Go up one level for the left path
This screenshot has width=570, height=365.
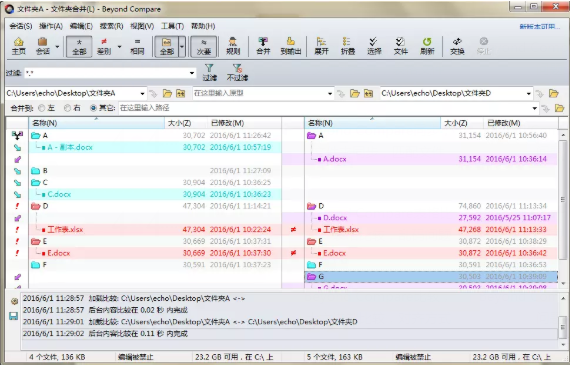(181, 93)
